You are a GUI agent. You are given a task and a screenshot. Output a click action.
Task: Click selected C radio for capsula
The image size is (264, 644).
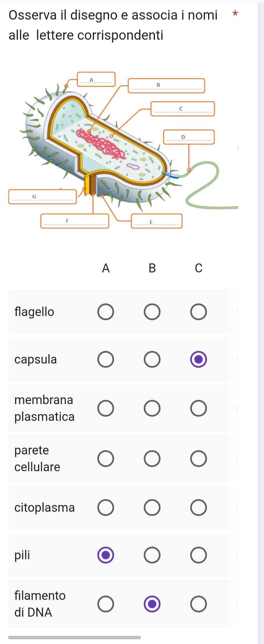(x=199, y=359)
